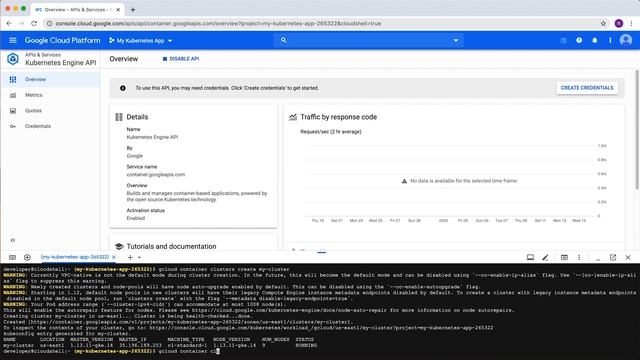This screenshot has height=360, width=640.
Task: Expand the search bar dropdown arrow
Action: (x=456, y=40)
